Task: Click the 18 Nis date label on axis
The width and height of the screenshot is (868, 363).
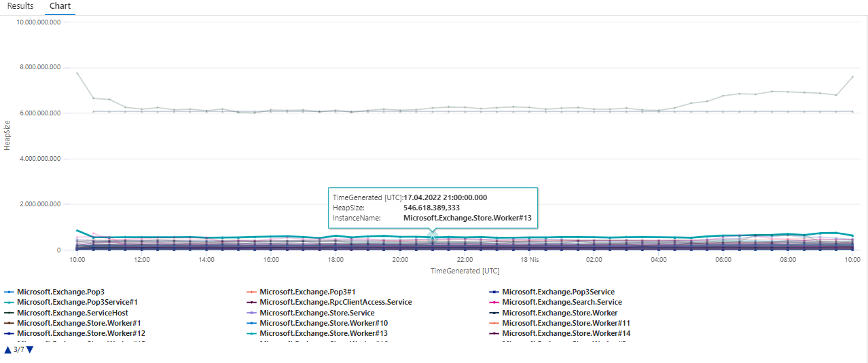Action: (529, 259)
